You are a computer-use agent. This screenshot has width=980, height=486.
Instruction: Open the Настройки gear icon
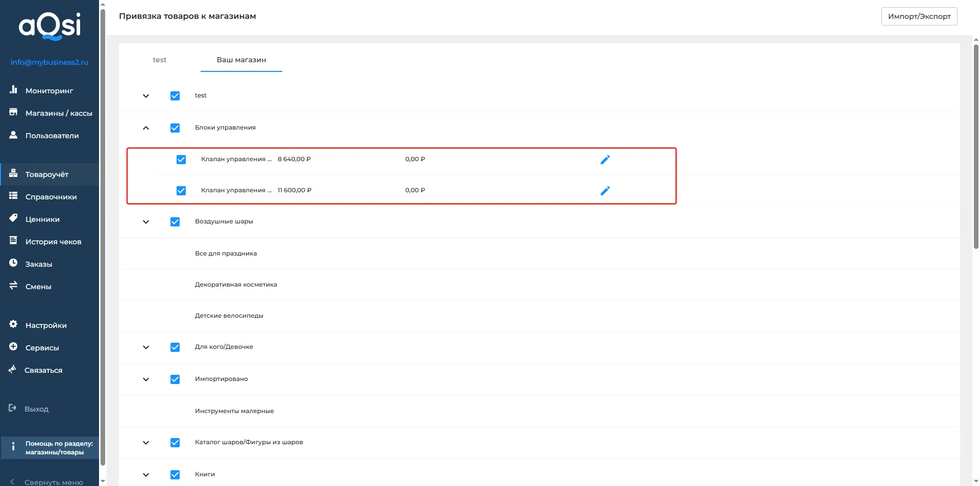[x=13, y=325]
